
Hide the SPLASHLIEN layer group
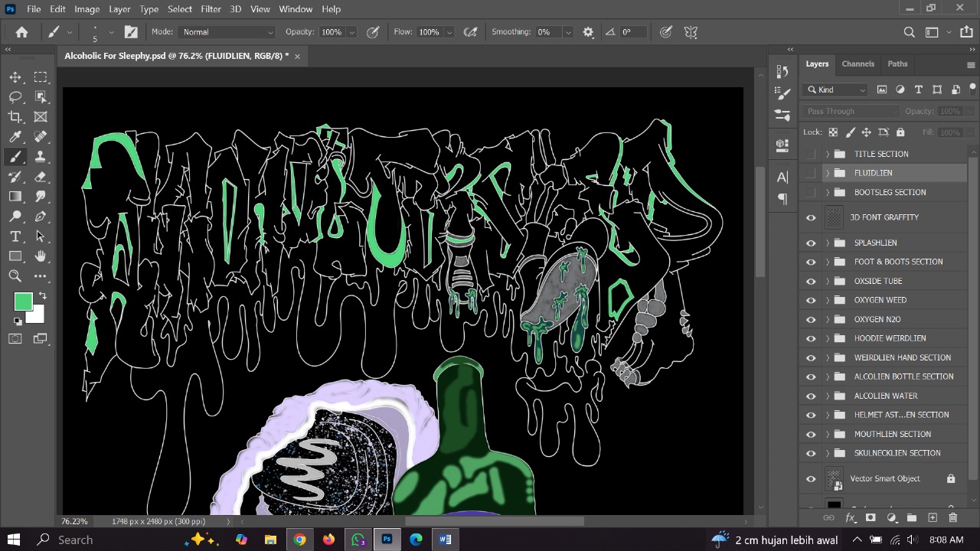tap(811, 243)
